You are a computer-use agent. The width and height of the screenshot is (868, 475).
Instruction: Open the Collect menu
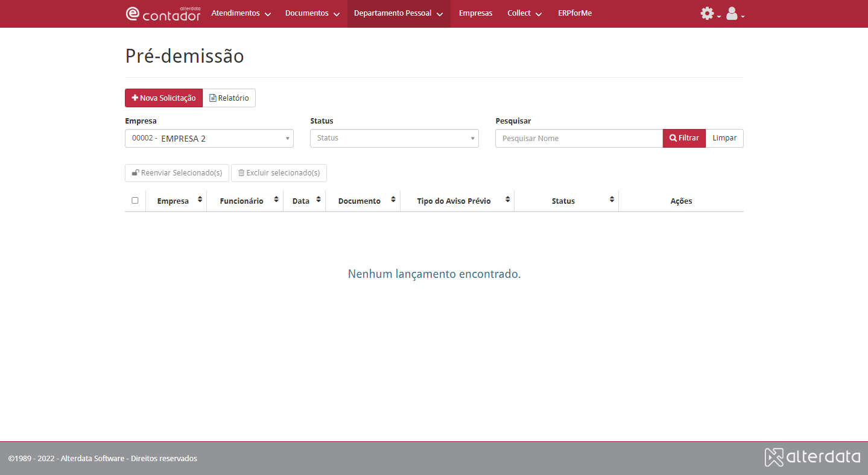point(519,13)
